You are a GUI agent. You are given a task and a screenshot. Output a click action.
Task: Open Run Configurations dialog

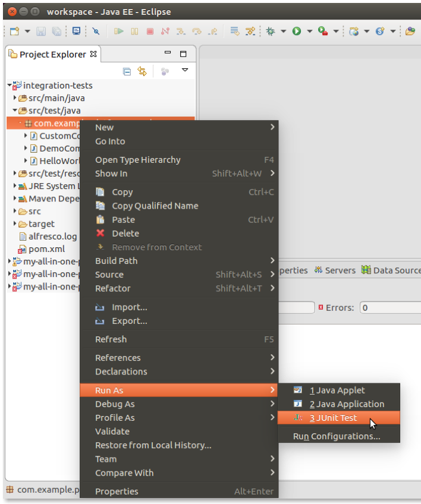tap(337, 436)
